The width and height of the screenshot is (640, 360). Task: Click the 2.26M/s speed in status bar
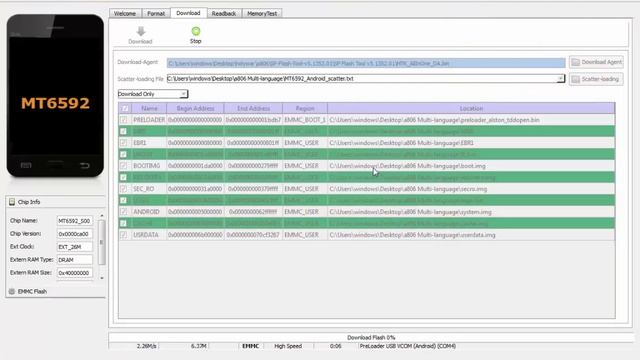pyautogui.click(x=147, y=346)
